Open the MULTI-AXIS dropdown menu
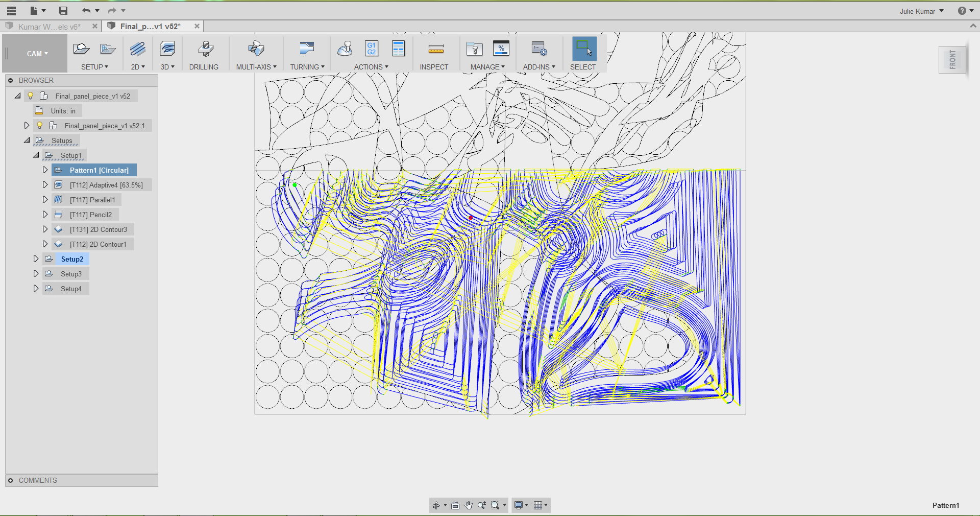 [x=256, y=67]
